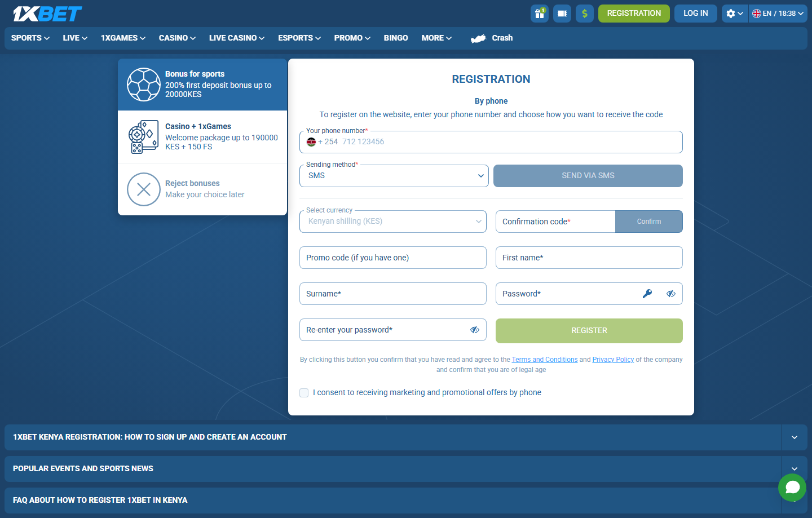
Task: Click the green REGISTER button
Action: coord(589,331)
